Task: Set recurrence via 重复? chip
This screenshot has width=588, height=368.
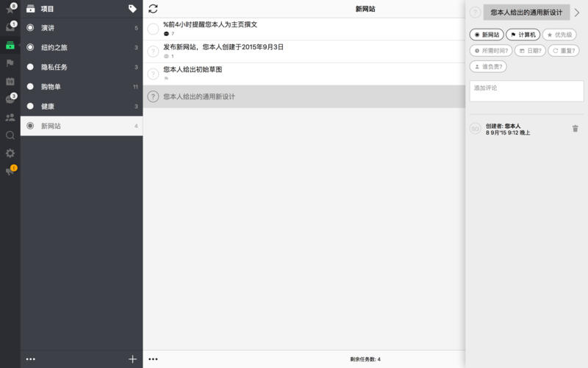Action: point(564,51)
